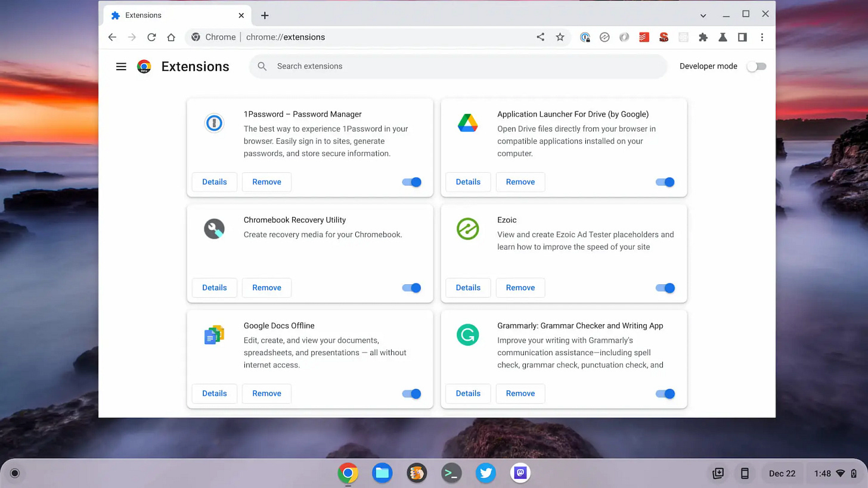Open the Chrome three-dot menu
Screen dimensions: 868x488
(x=762, y=37)
